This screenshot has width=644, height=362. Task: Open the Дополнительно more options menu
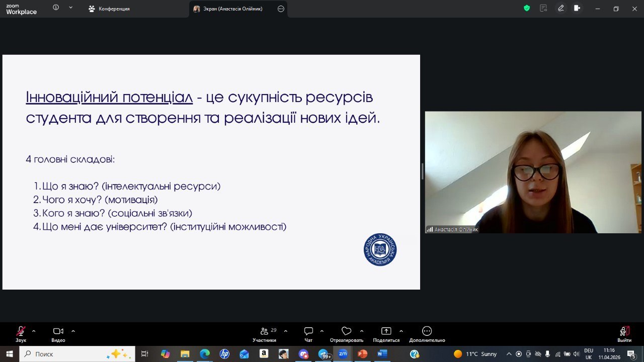pos(427,331)
